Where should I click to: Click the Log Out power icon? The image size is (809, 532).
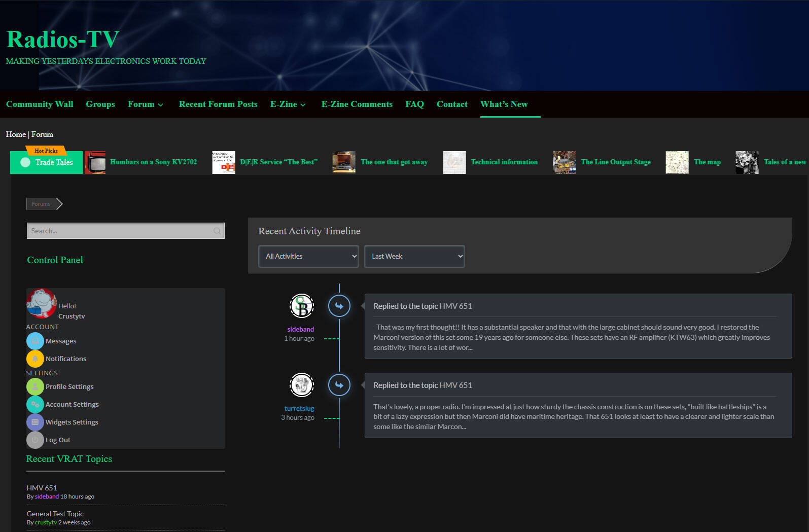[35, 440]
